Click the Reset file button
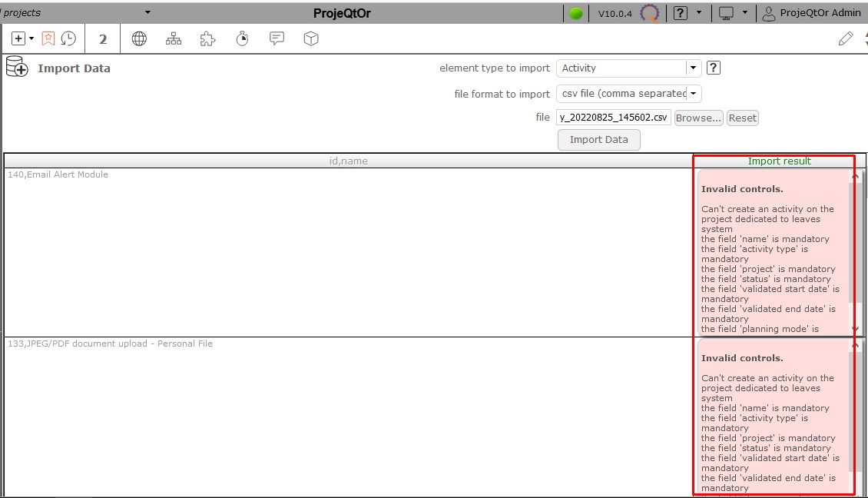This screenshot has height=498, width=868. 742,118
